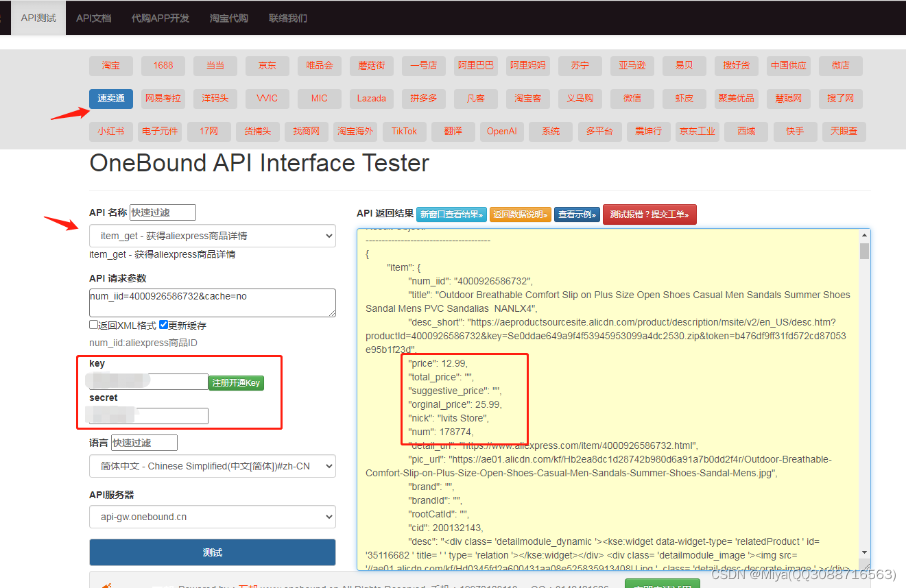Expand the api-gw.onebound.cn server dropdown
Image resolution: width=906 pixels, height=588 pixels.
(213, 517)
